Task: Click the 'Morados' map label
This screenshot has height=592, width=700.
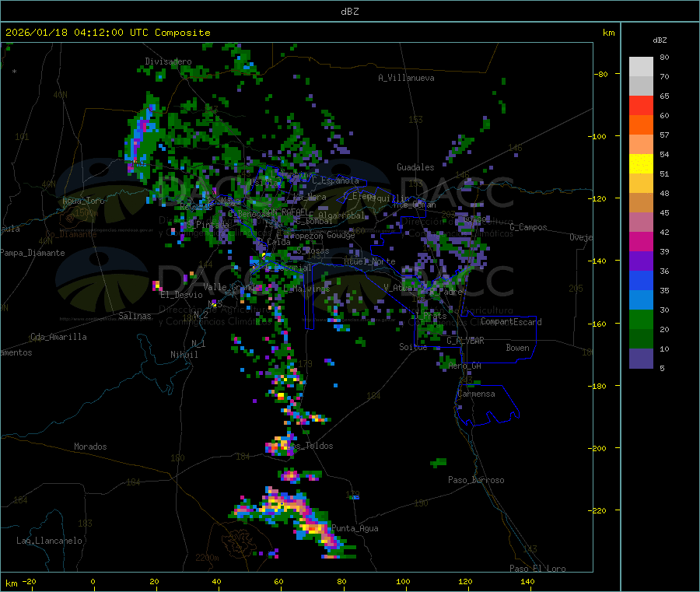Action: (91, 447)
